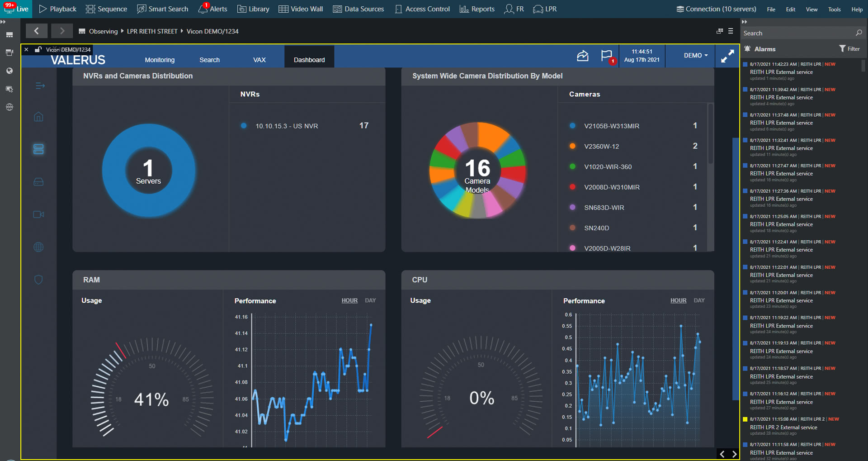Viewport: 868px width, 461px height.
Task: Open the home icon in Valerus sidebar
Action: click(38, 117)
